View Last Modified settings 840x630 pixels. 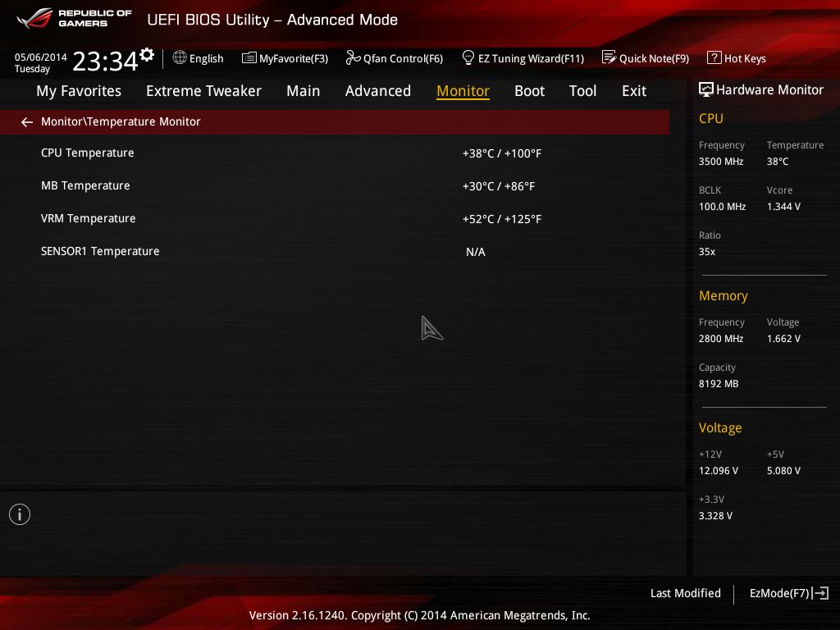685,593
